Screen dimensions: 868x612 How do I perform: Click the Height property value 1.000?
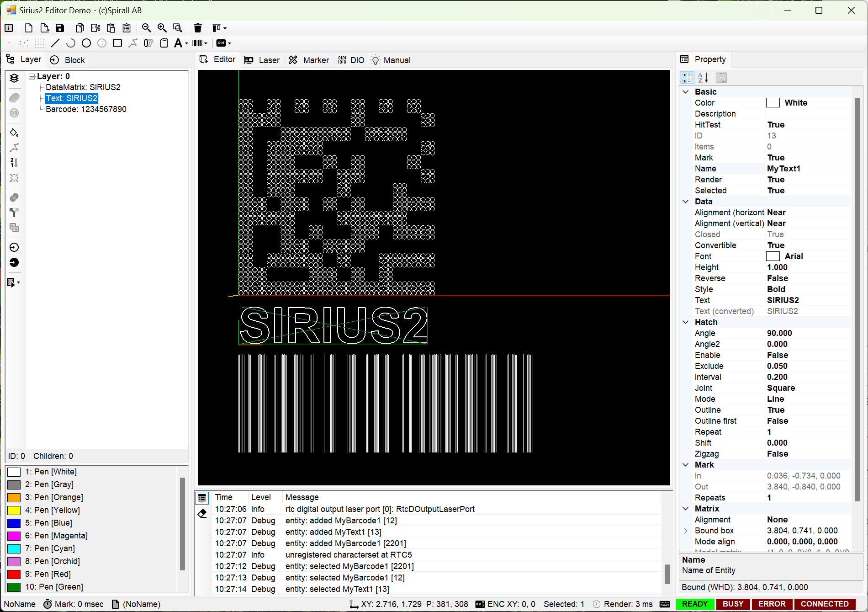[x=778, y=267]
